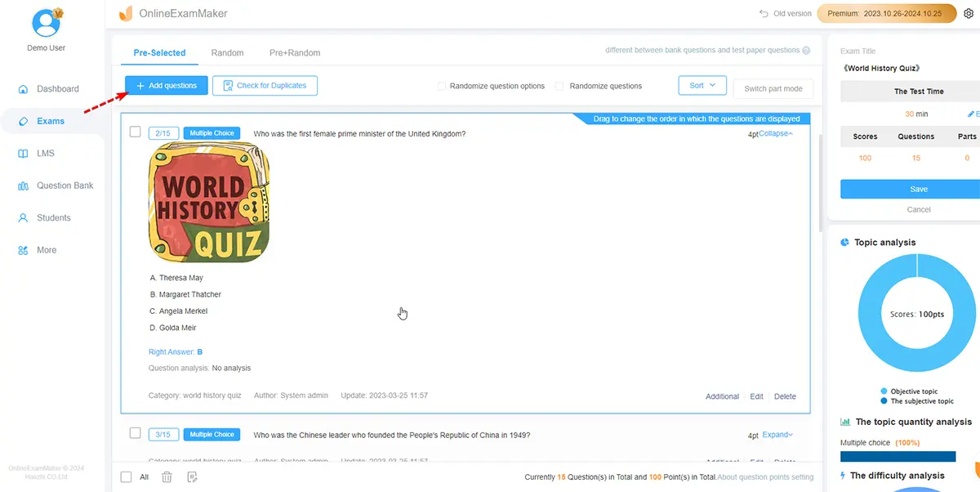Switch to the Pre+Random tab
Viewport: 980px width, 492px height.
[x=295, y=53]
